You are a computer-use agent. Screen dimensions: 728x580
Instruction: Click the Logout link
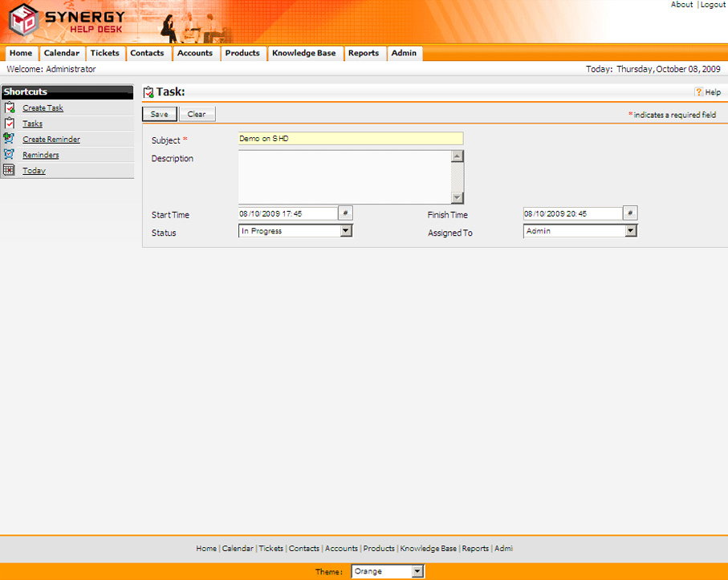click(713, 5)
